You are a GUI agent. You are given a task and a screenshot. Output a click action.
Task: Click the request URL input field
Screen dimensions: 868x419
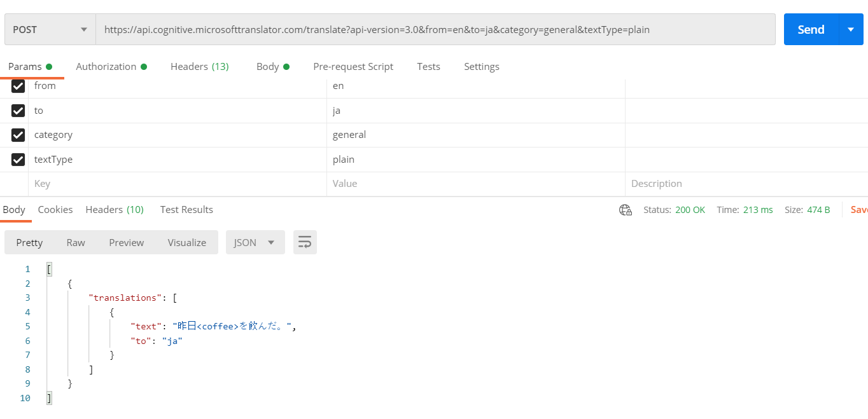coord(436,29)
